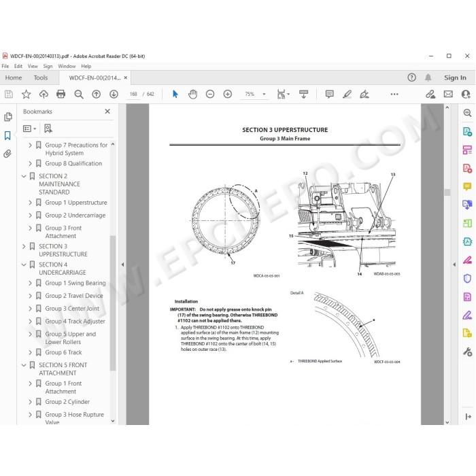Go to previous page arrow
The height and width of the screenshot is (476, 476).
click(97, 94)
